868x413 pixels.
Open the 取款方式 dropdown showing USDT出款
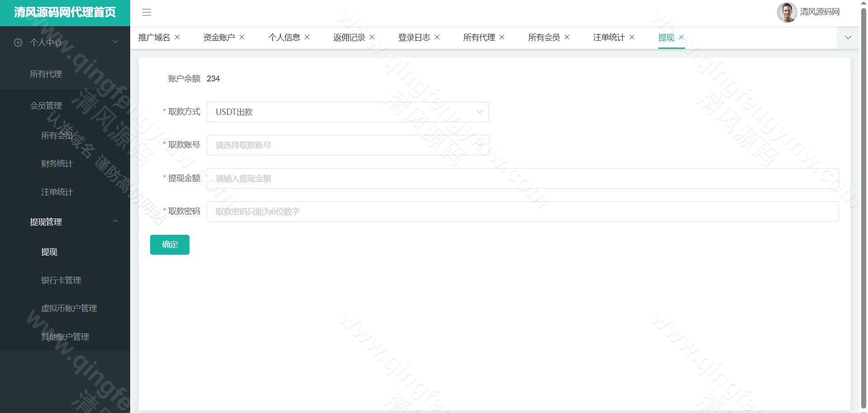coord(348,112)
